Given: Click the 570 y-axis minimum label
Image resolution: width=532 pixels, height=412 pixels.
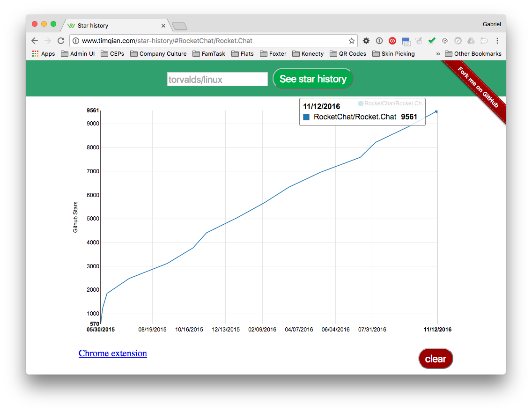Looking at the screenshot, I should point(94,324).
